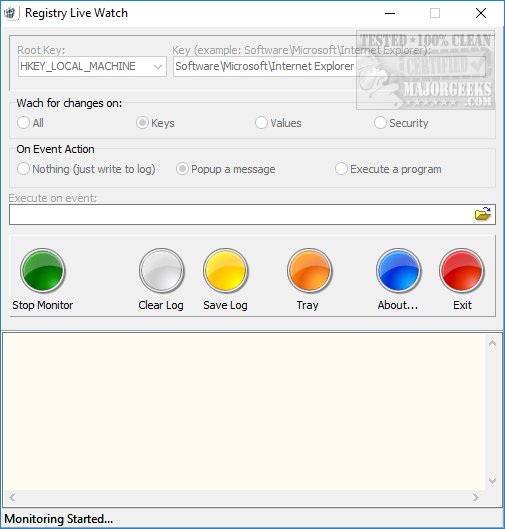The height and width of the screenshot is (529, 505).
Task: Open the browse folder icon for program
Action: click(483, 214)
